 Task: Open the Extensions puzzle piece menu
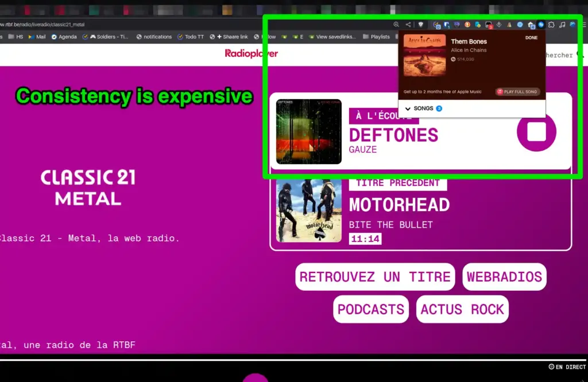[x=551, y=25]
